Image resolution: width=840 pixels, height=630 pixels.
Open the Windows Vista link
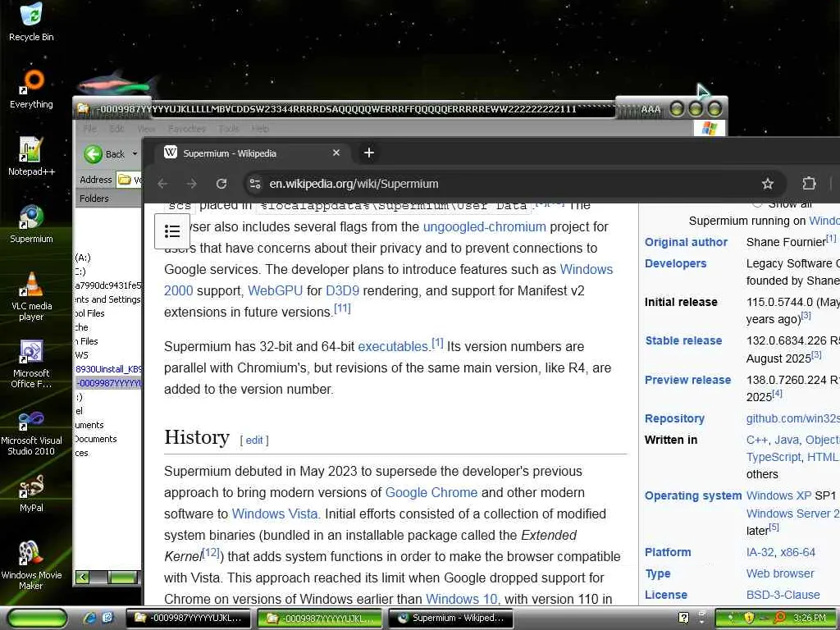[x=274, y=514]
